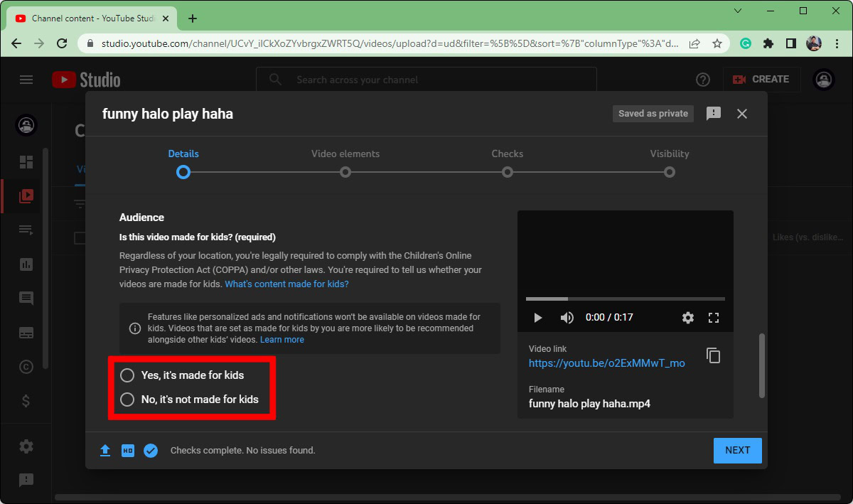Open the Content section in left sidebar
The width and height of the screenshot is (853, 504).
coord(26,195)
